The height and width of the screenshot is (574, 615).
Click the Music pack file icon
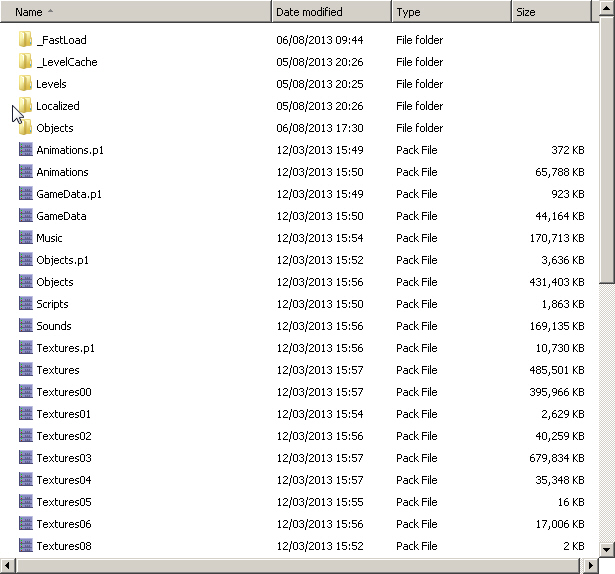pos(25,237)
